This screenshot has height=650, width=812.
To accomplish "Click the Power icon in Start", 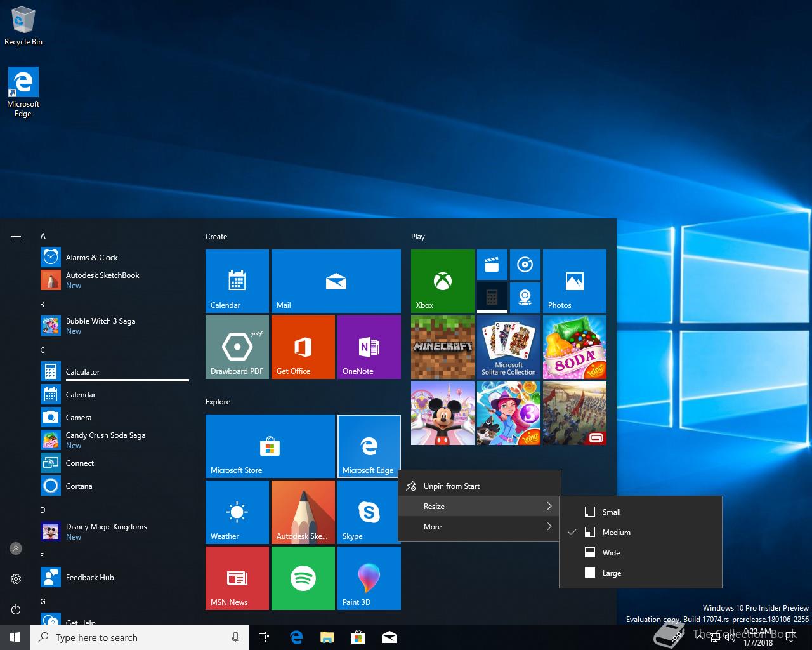I will (16, 609).
